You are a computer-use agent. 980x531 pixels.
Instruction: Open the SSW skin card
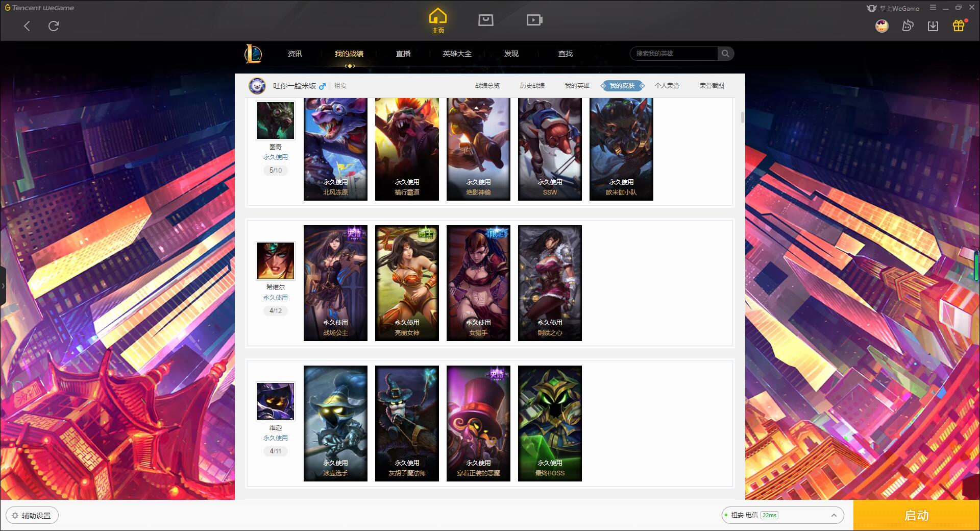550,149
